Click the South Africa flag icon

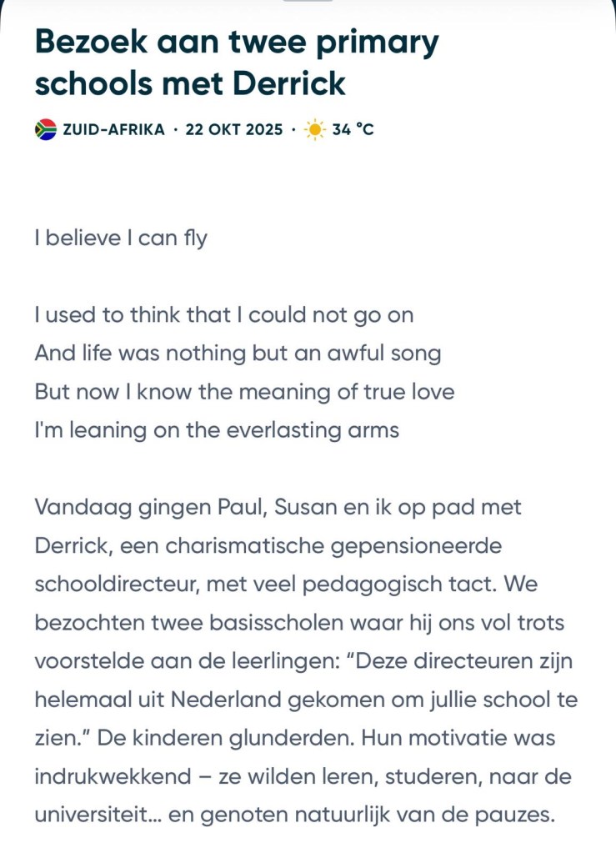[x=46, y=130]
